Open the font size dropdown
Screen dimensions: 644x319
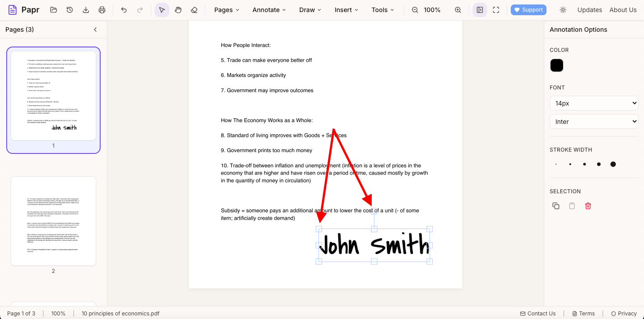594,103
